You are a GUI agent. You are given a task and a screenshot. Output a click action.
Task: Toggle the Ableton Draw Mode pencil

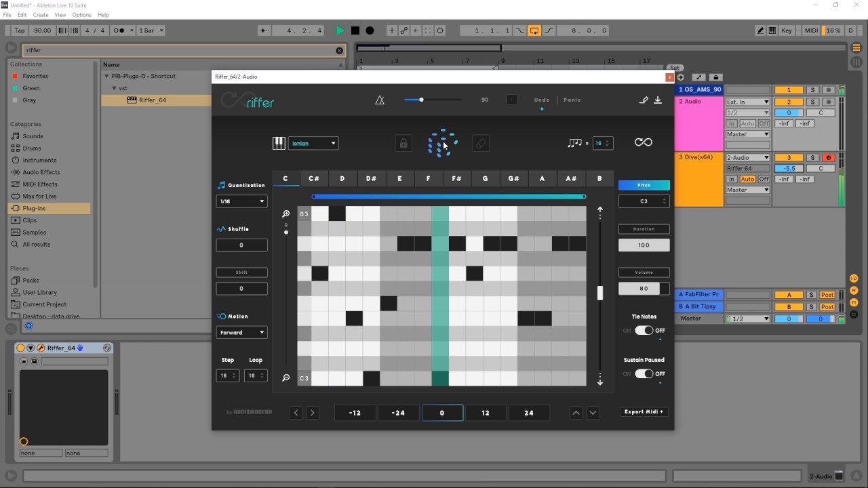click(x=761, y=30)
